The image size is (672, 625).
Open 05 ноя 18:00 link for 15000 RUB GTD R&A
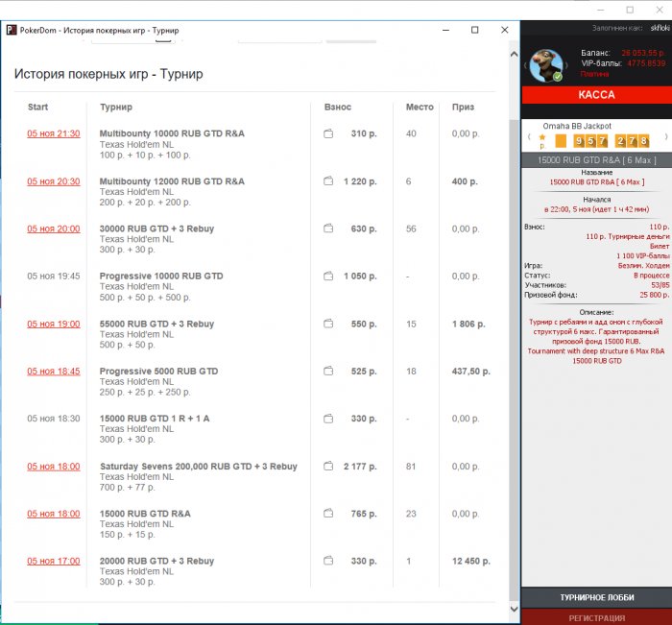pyautogui.click(x=54, y=514)
